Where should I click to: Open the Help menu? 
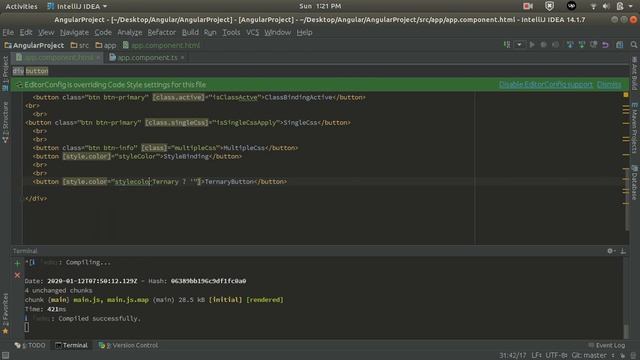click(x=304, y=32)
